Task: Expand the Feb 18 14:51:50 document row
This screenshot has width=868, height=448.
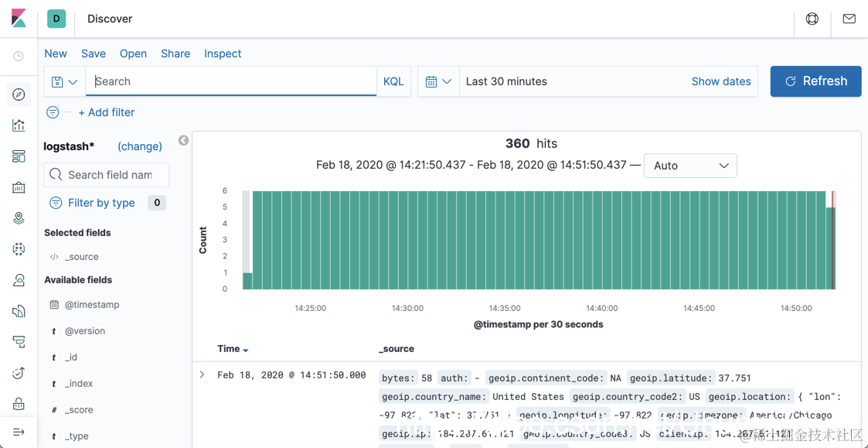Action: (202, 374)
